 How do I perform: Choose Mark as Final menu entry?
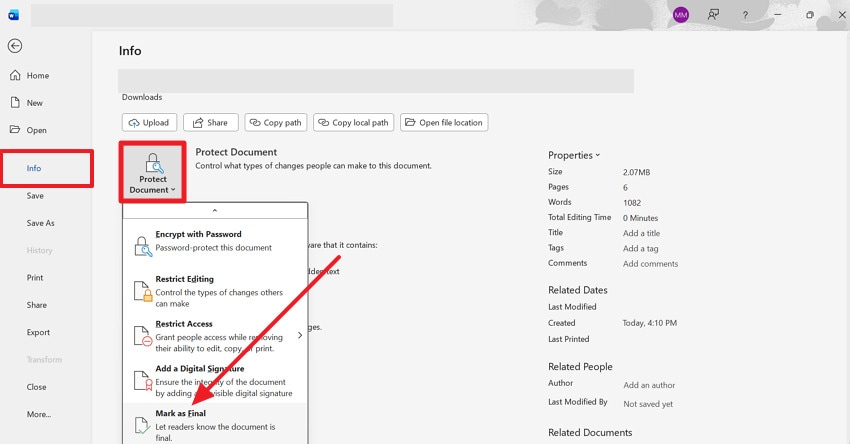click(x=215, y=424)
